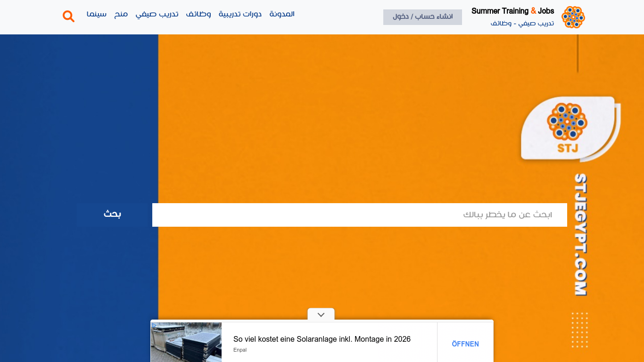Open the سينما menu item
Screen dimensions: 644x362
(x=97, y=14)
